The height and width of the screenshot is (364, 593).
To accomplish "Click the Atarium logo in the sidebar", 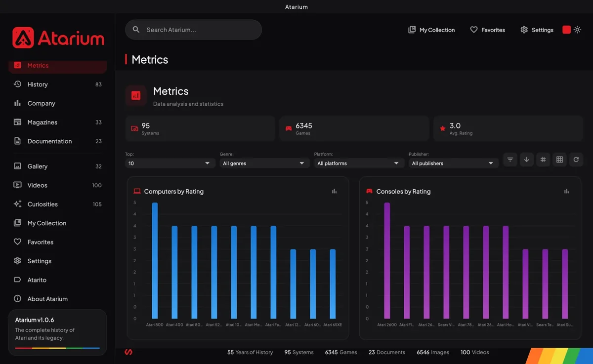I will (58, 38).
